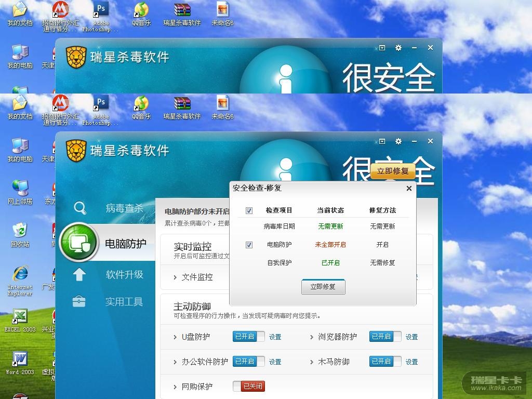This screenshot has width=532, height=399.
Task: Click the menu arrow icon in lower Rising window
Action: [382, 141]
